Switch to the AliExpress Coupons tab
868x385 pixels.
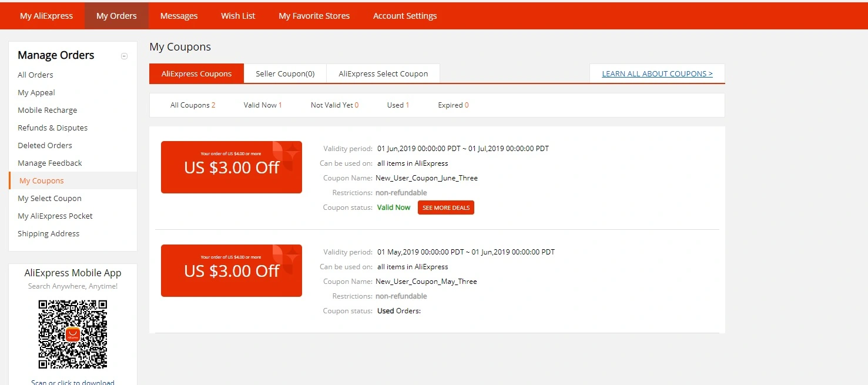[196, 73]
